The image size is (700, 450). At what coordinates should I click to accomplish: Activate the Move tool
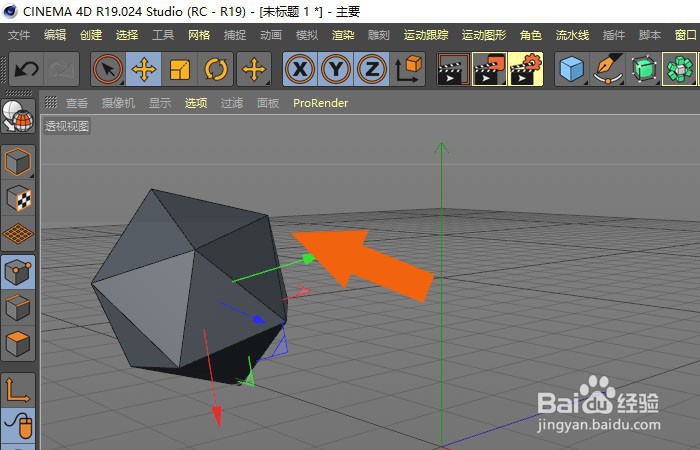tap(144, 69)
